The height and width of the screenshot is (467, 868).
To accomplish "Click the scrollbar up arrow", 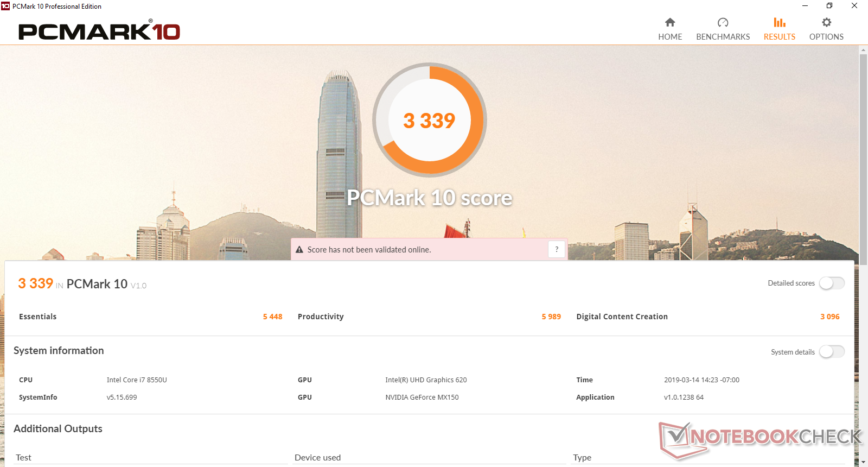I will [x=863, y=50].
